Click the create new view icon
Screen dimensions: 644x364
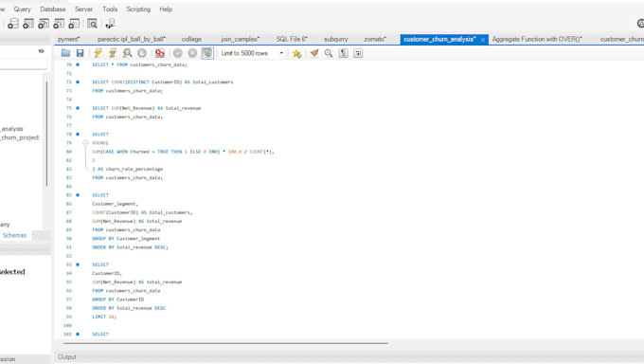point(44,24)
